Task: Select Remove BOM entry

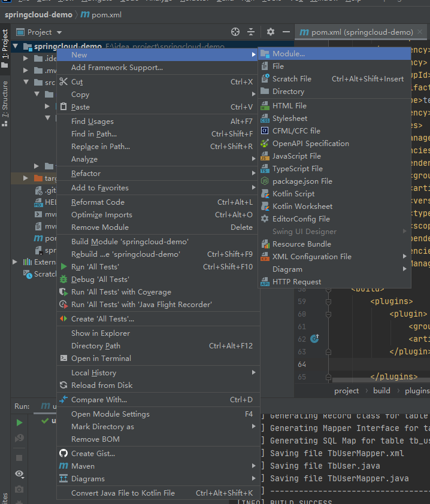Action: (158, 439)
